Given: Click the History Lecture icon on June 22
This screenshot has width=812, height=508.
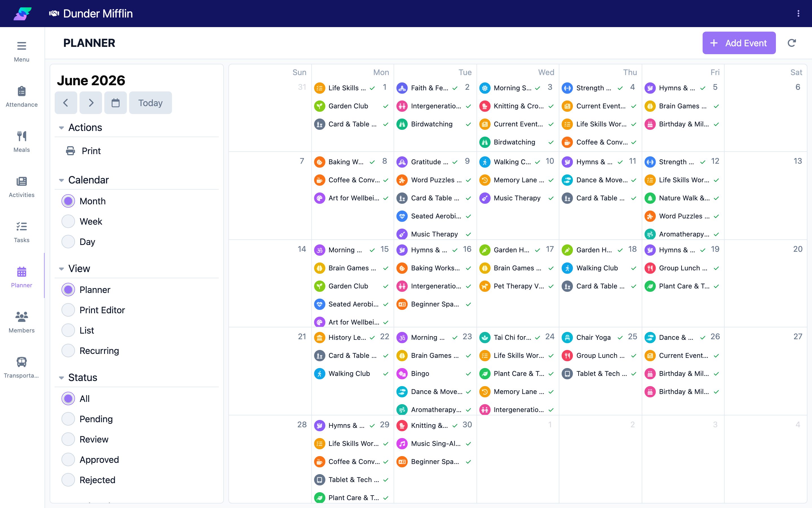Looking at the screenshot, I should (x=319, y=337).
